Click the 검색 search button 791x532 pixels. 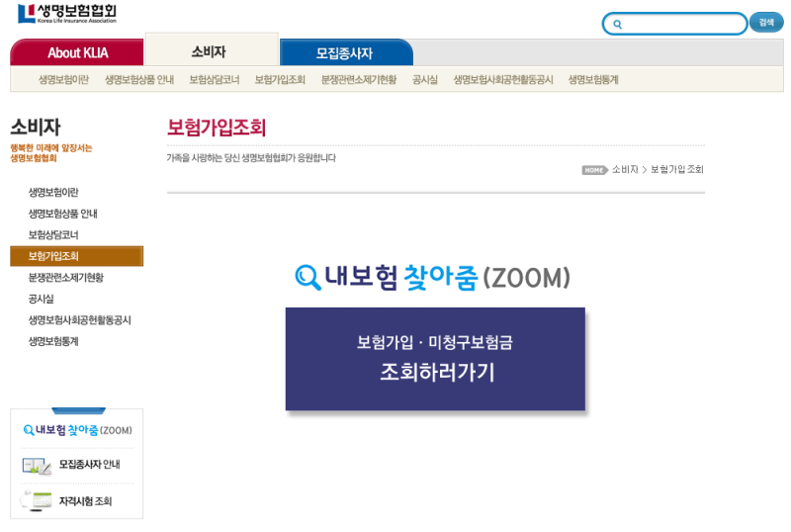pos(765,22)
